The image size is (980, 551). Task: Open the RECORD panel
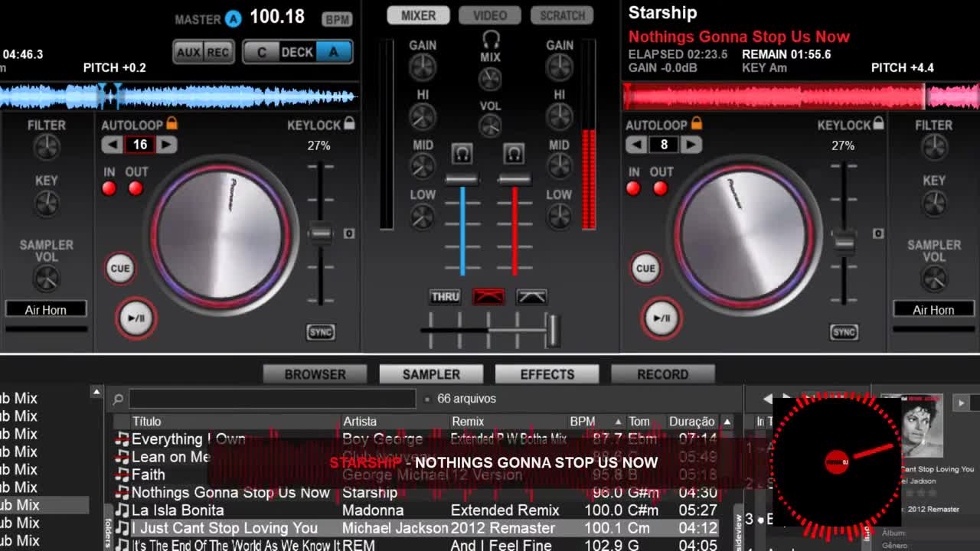click(x=663, y=374)
